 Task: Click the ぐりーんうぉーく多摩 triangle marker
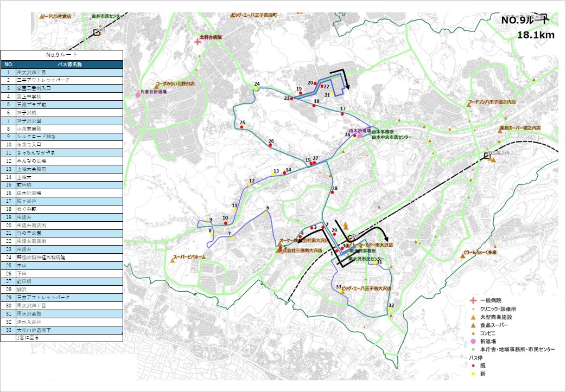tap(462, 256)
